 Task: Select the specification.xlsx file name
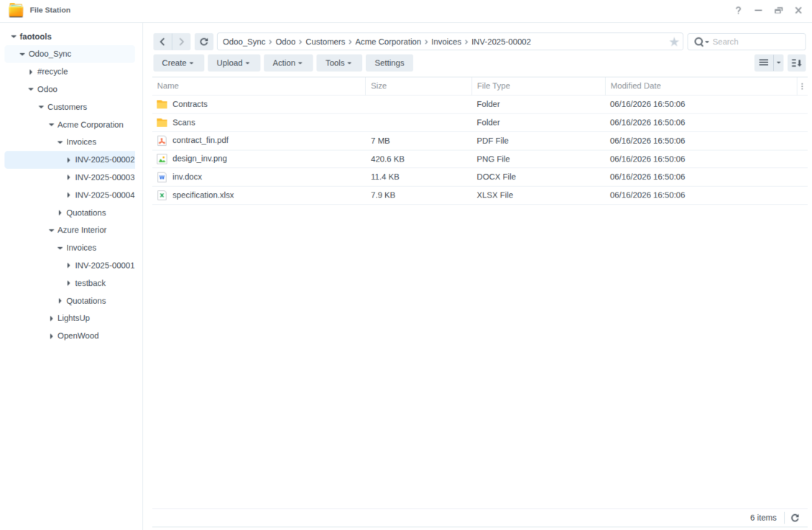click(203, 195)
